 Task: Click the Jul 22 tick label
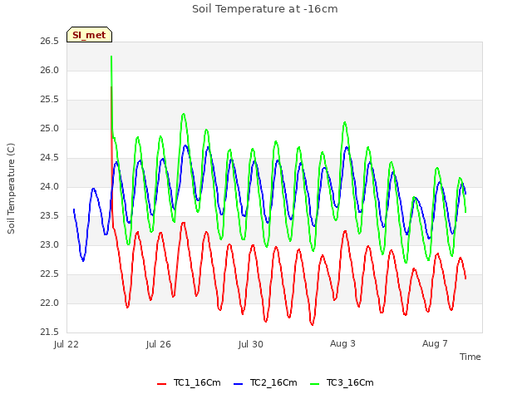click(66, 344)
